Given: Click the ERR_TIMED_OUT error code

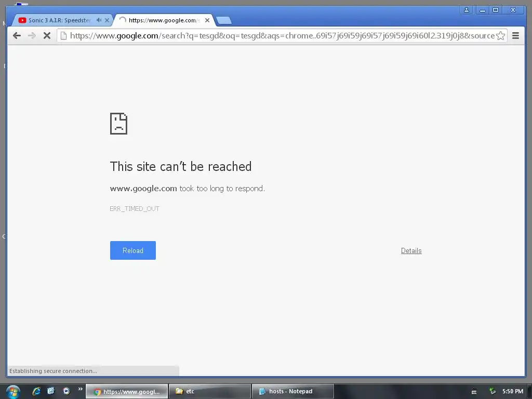Looking at the screenshot, I should coord(135,209).
